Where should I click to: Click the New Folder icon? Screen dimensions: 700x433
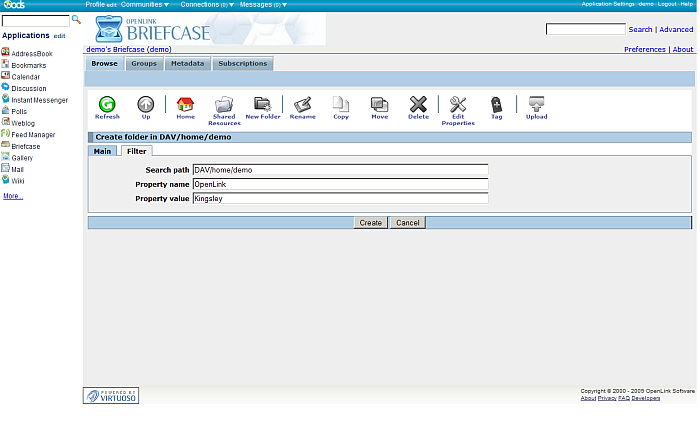[x=262, y=104]
